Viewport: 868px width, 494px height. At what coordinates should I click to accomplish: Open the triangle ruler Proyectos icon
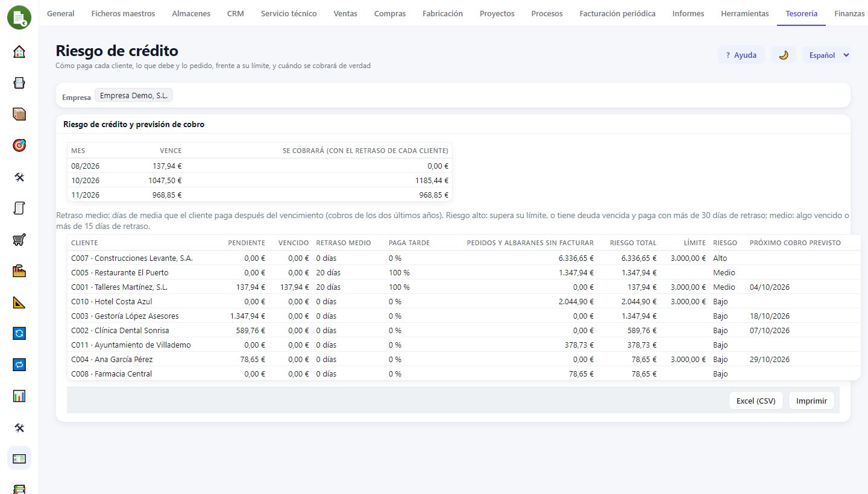pyautogui.click(x=19, y=302)
